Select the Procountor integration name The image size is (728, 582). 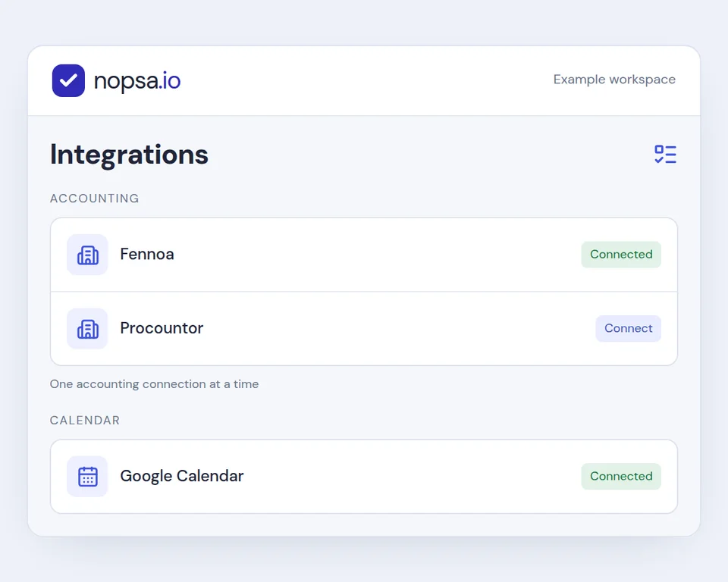[x=162, y=328]
